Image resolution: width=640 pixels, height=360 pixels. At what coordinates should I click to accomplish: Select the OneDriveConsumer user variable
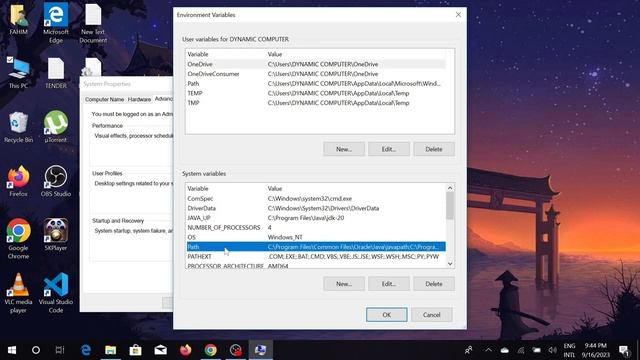(316, 74)
